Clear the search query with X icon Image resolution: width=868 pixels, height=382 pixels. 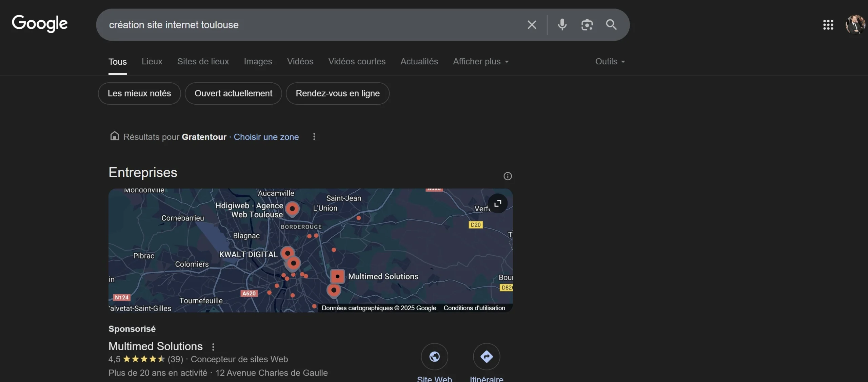[x=532, y=25]
